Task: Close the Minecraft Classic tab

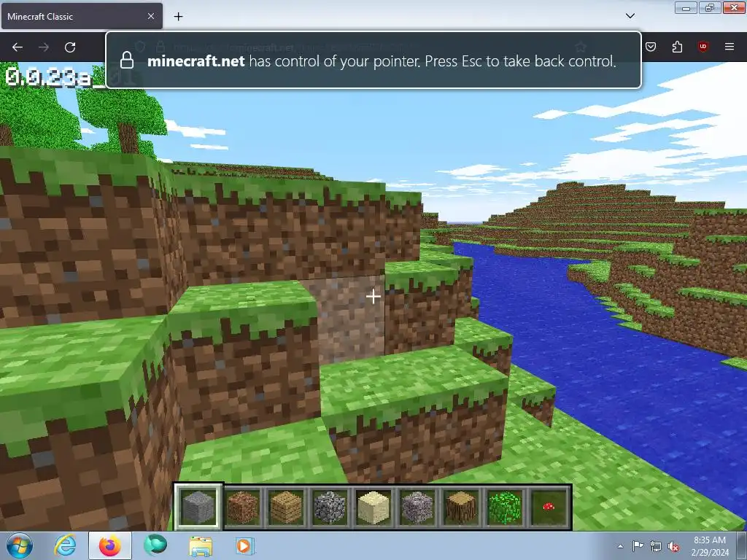Action: coord(150,16)
